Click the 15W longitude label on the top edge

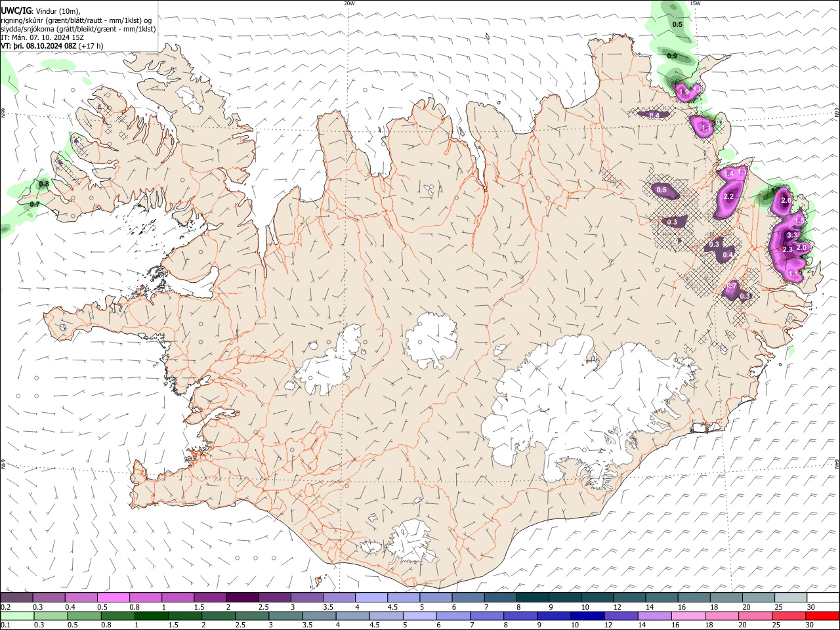[695, 3]
